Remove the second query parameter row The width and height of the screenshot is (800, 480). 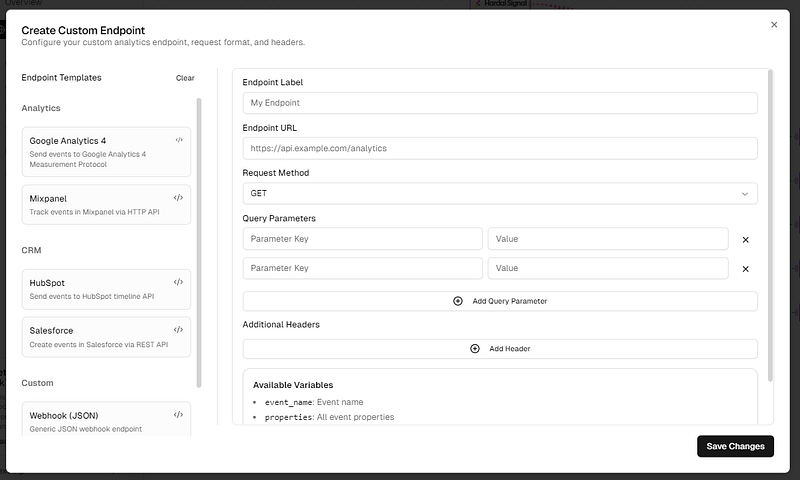click(745, 269)
